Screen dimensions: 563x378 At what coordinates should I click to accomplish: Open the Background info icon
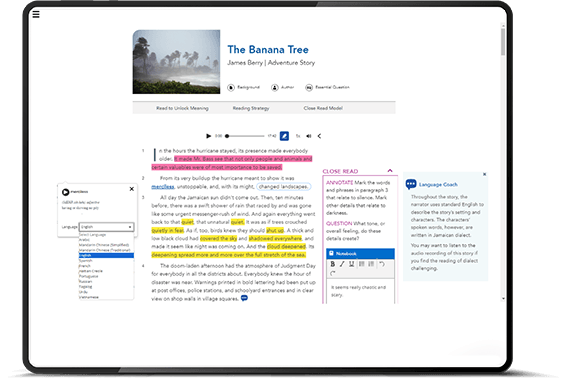tap(231, 88)
